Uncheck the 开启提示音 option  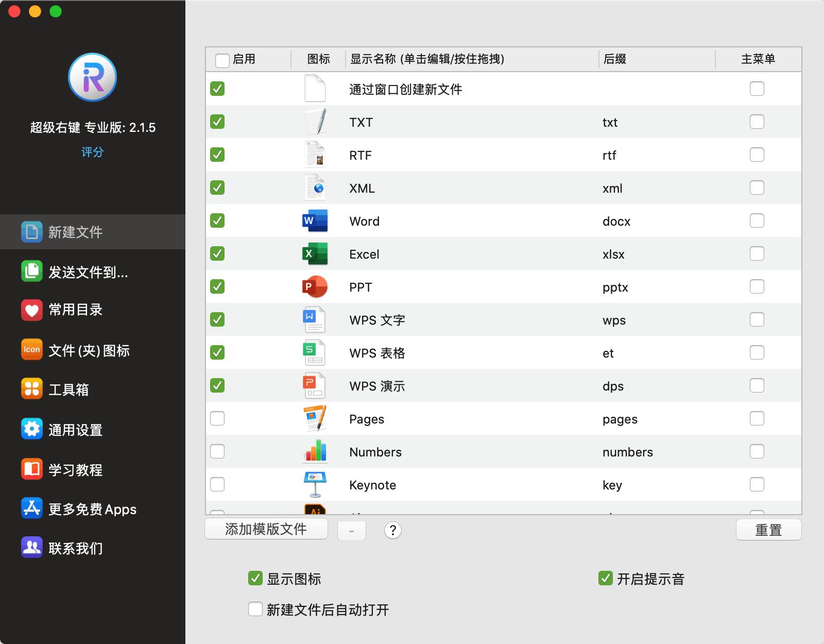click(606, 579)
